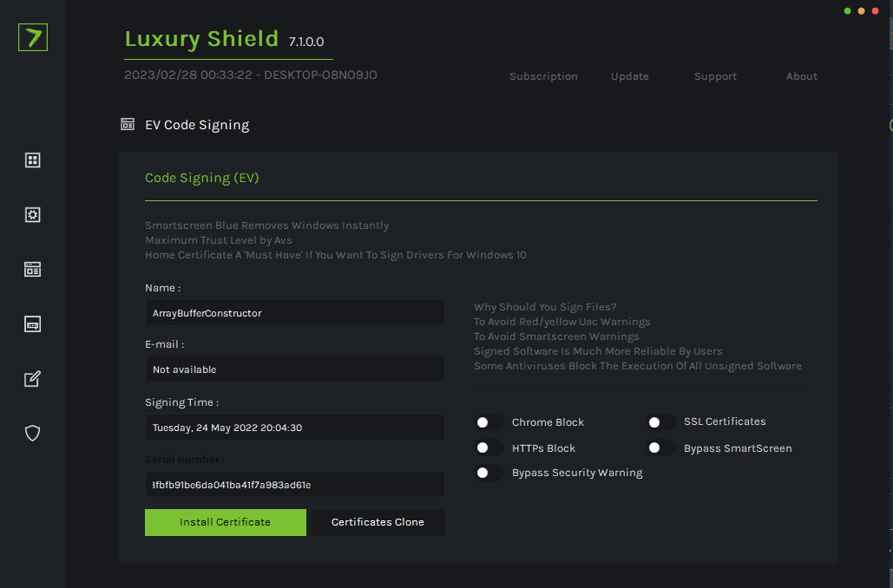The image size is (893, 588).
Task: Open the shield protection sidebar icon
Action: (32, 433)
